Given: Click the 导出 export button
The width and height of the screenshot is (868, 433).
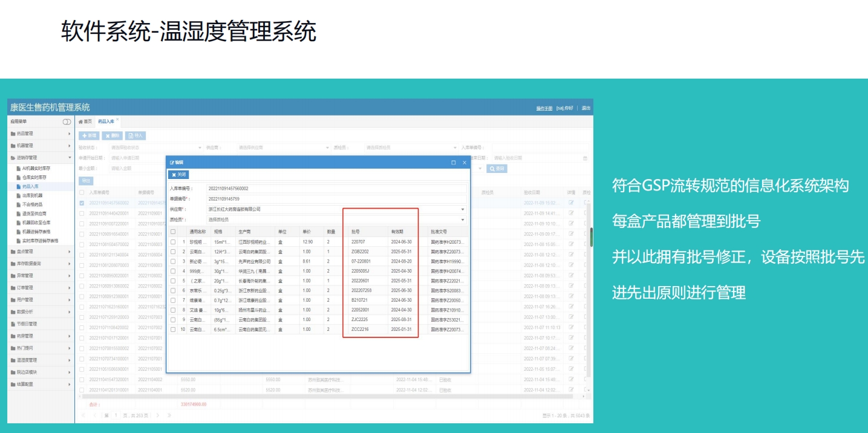Looking at the screenshot, I should (86, 181).
